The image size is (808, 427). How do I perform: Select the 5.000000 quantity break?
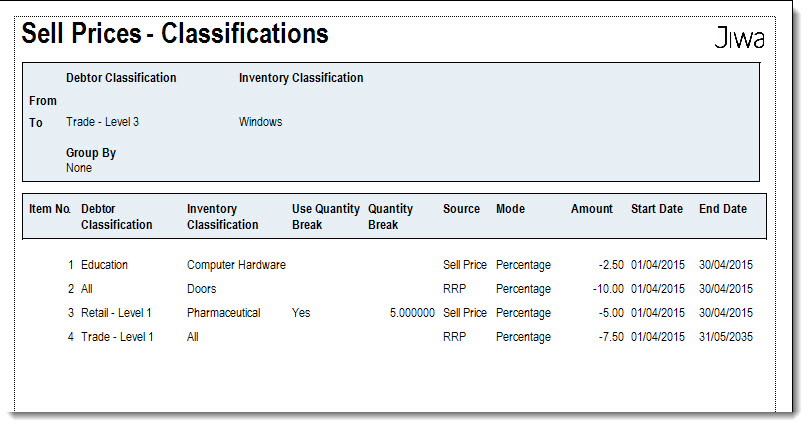tap(412, 313)
